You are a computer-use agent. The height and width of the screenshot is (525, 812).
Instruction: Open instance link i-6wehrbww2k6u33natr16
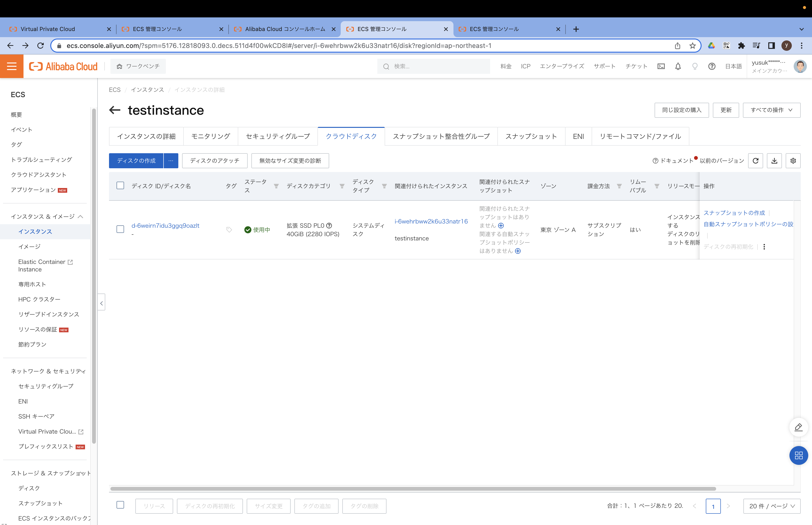click(x=431, y=221)
